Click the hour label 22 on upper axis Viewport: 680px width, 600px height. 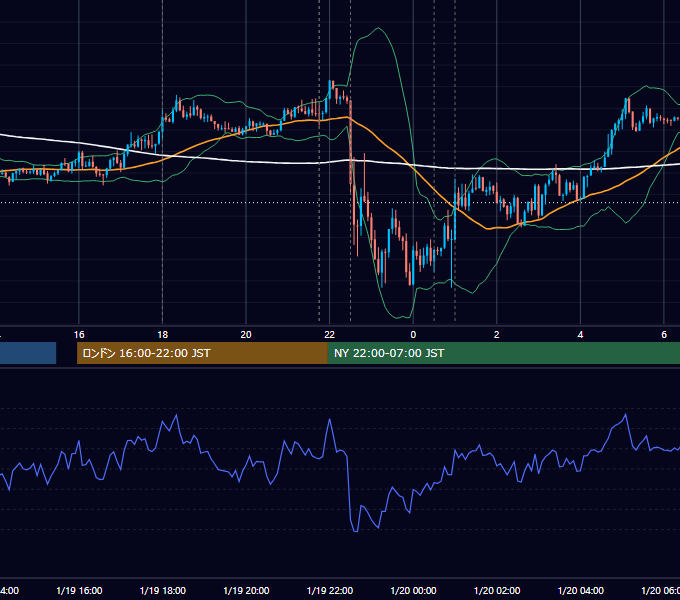tap(330, 335)
